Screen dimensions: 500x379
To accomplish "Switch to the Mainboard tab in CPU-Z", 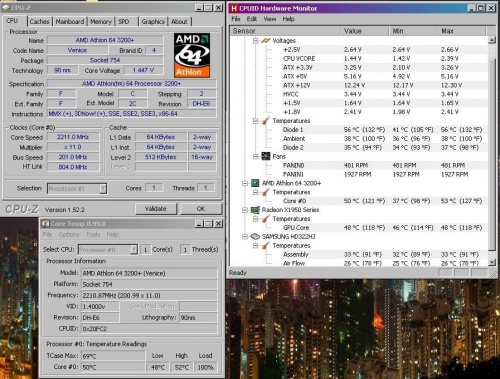I will (70, 21).
